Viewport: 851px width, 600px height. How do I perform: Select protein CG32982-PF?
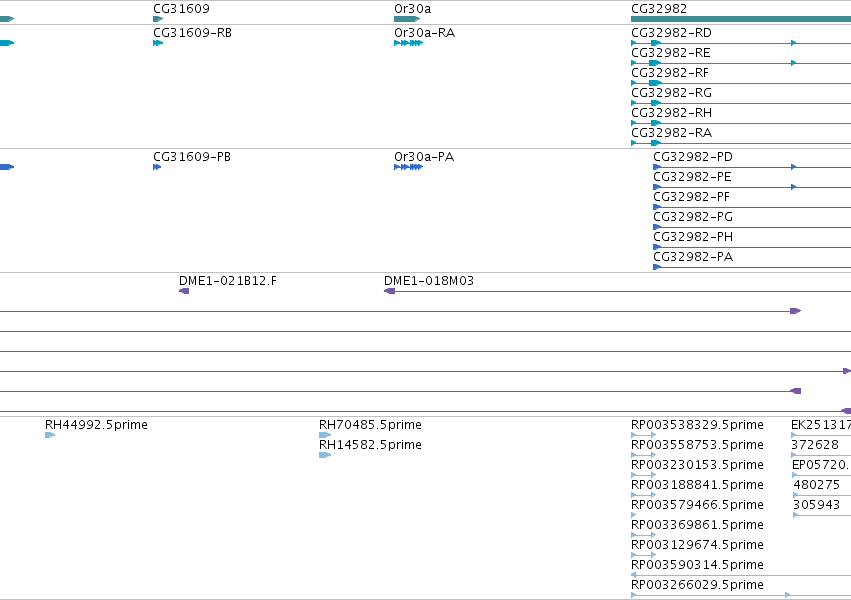691,197
